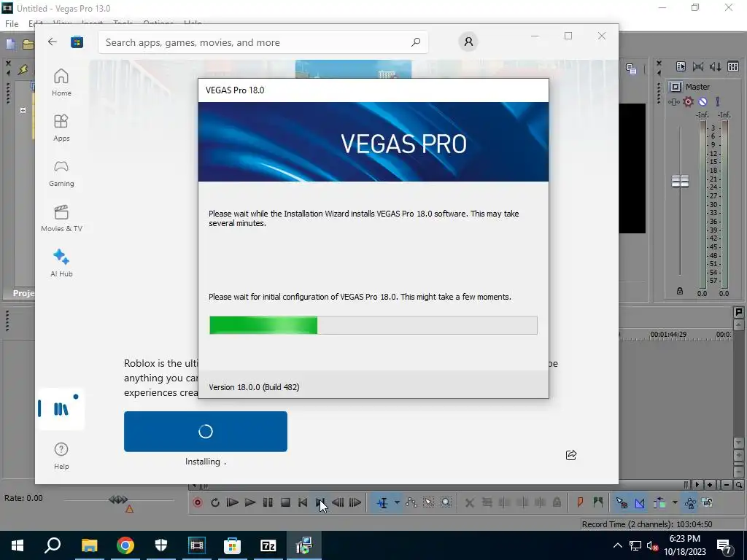Open the account profile icon in Store

point(468,42)
